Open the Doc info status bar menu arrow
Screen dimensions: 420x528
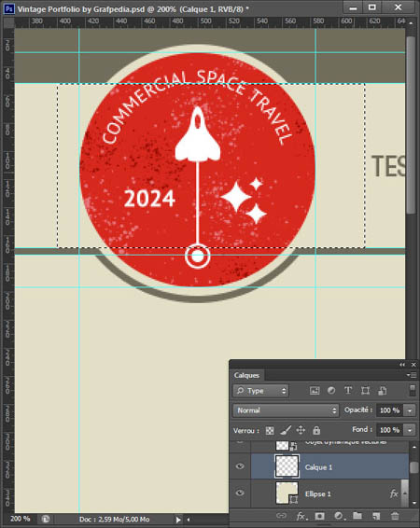[178, 520]
